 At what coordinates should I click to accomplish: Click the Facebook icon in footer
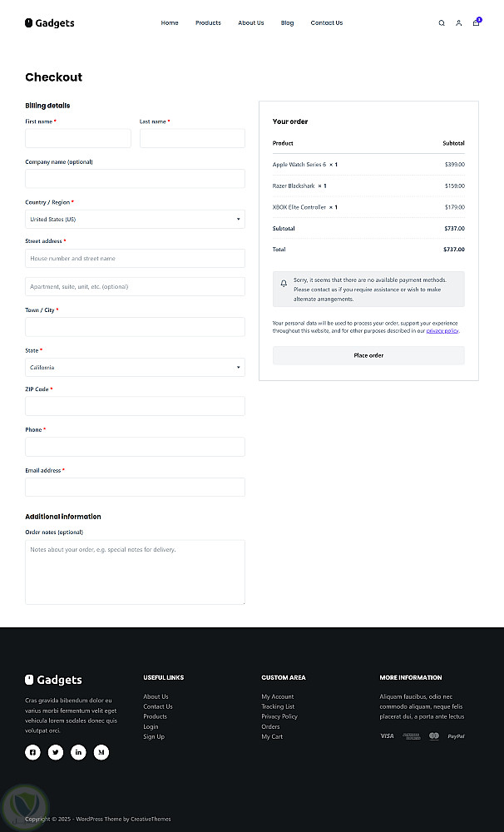[x=32, y=752]
